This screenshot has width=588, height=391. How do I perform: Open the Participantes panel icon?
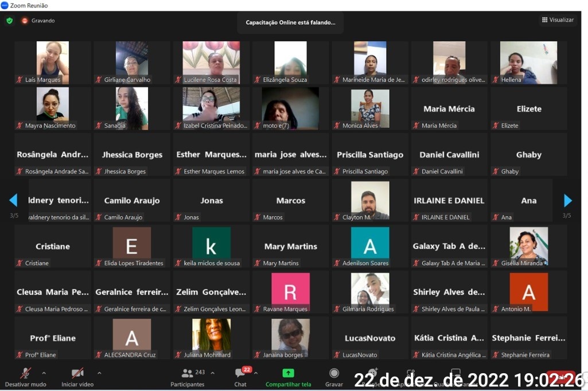coord(188,373)
